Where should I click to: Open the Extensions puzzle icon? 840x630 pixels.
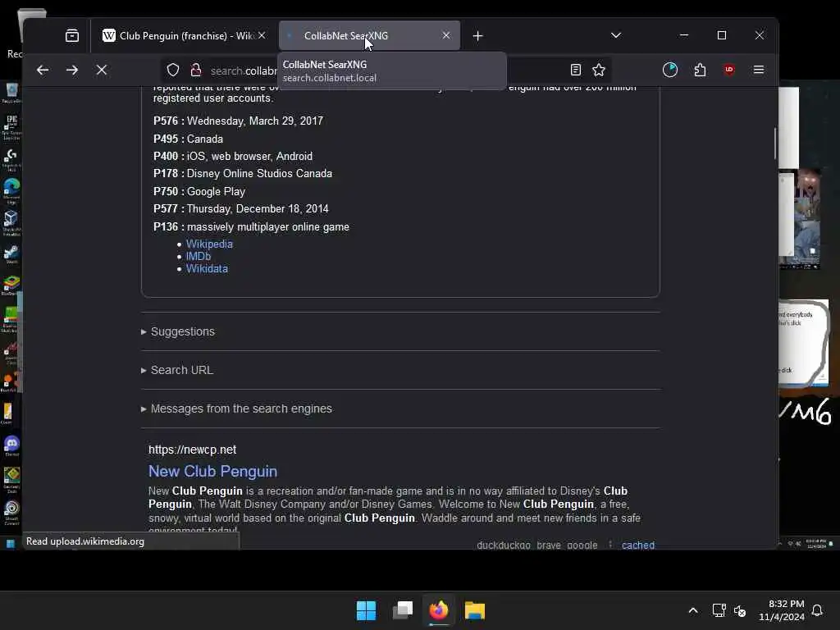point(700,70)
